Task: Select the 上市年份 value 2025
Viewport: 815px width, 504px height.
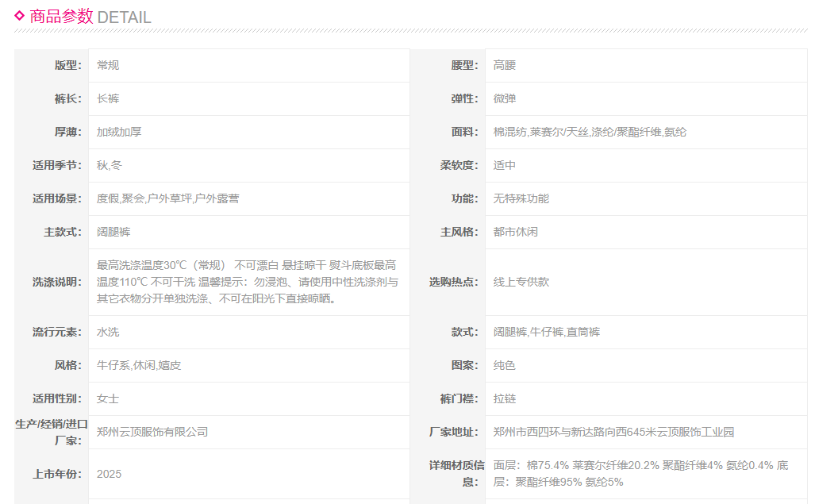Action: pos(110,474)
